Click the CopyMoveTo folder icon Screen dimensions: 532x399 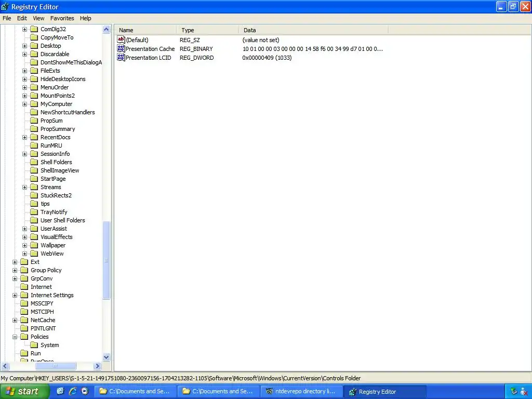pos(34,37)
